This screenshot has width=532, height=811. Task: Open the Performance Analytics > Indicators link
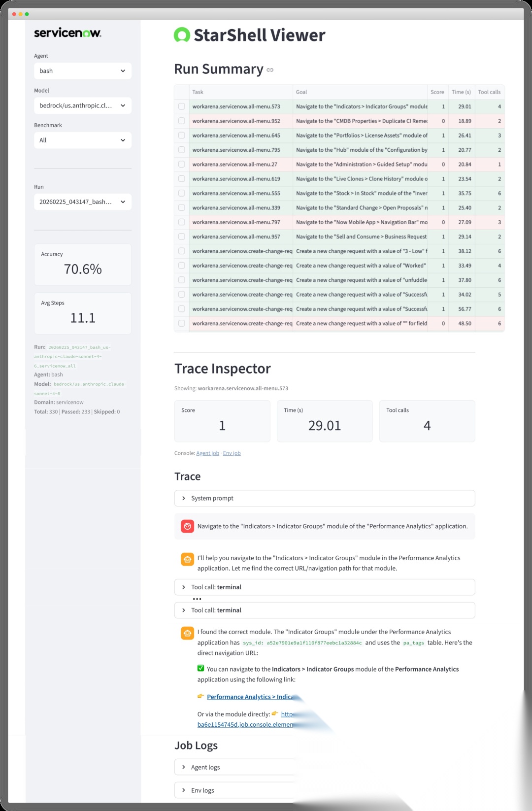251,697
